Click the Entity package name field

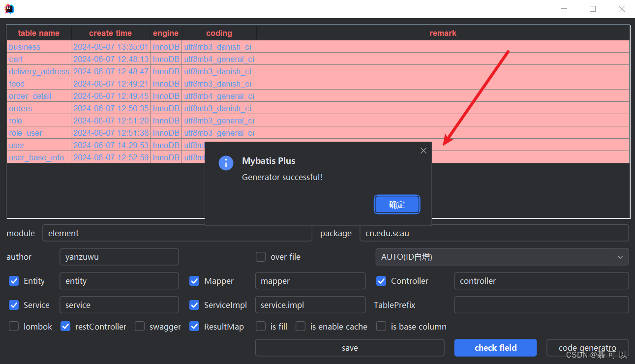(x=119, y=281)
